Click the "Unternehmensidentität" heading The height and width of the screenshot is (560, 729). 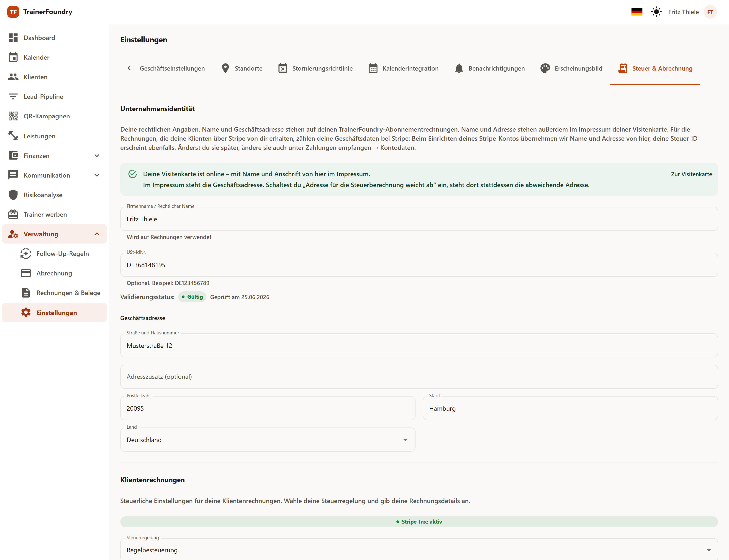[157, 109]
